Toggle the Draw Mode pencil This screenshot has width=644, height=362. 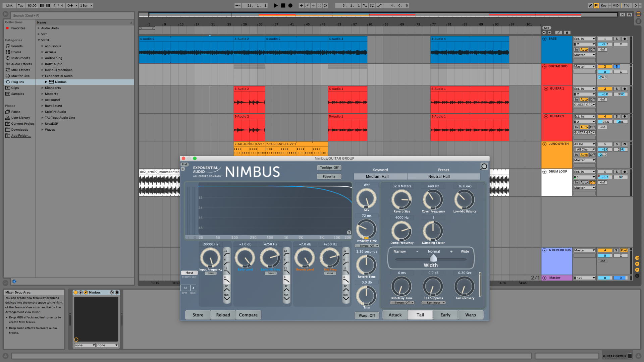pyautogui.click(x=590, y=5)
